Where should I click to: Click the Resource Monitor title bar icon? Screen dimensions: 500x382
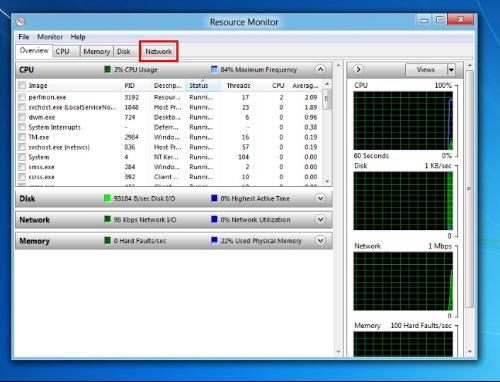click(20, 22)
